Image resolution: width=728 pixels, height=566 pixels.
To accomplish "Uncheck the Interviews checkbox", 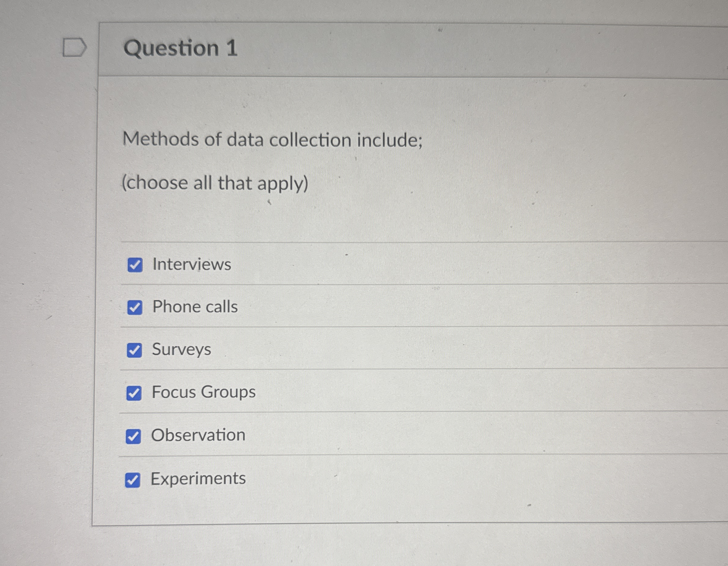I will coord(135,266).
